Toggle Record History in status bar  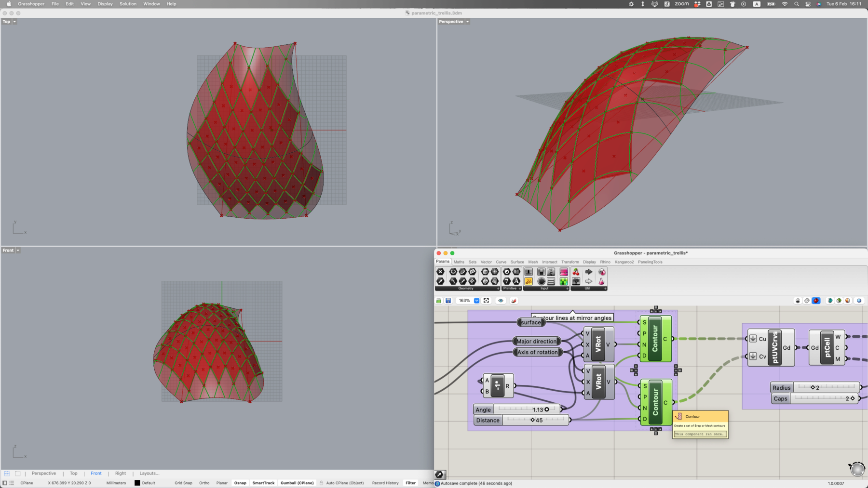[385, 483]
